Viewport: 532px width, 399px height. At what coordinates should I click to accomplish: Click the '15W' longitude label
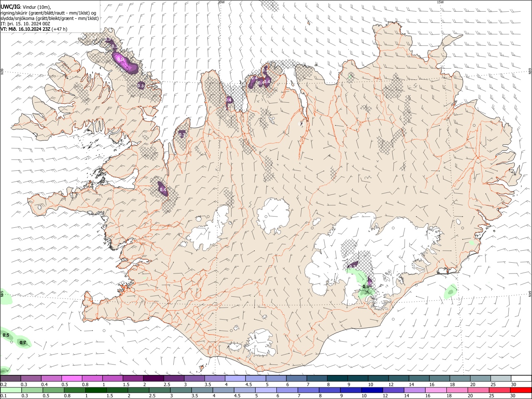[x=440, y=2]
